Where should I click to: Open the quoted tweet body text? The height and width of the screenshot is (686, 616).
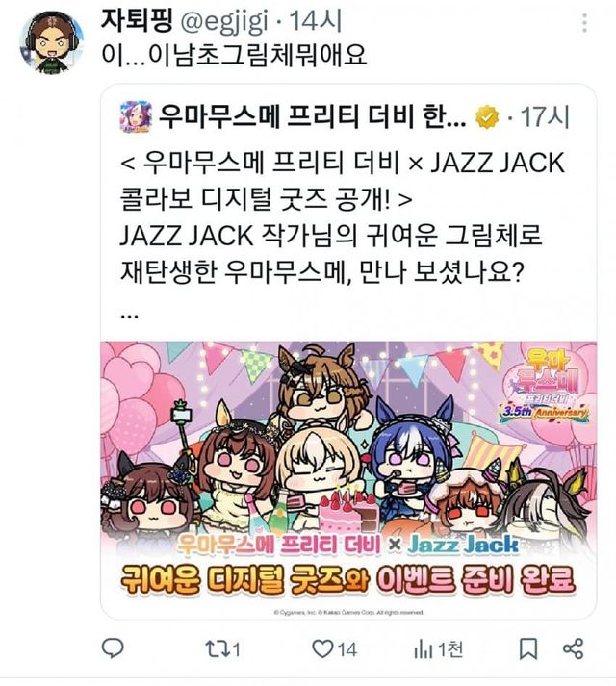coord(342,217)
